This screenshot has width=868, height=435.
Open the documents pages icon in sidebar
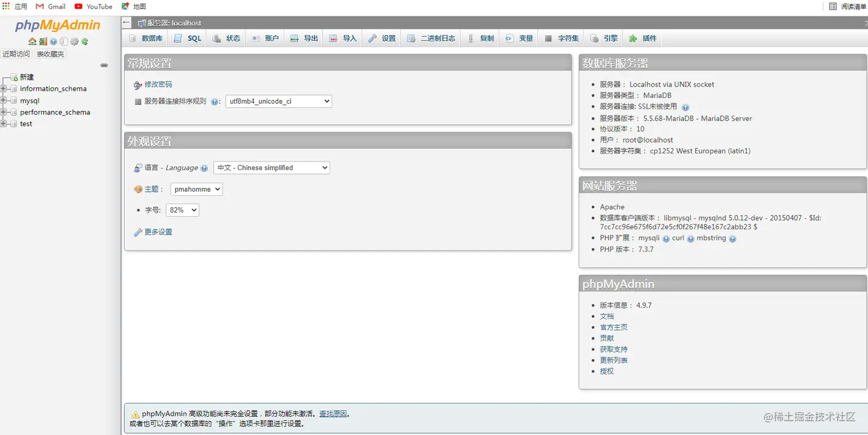click(64, 41)
